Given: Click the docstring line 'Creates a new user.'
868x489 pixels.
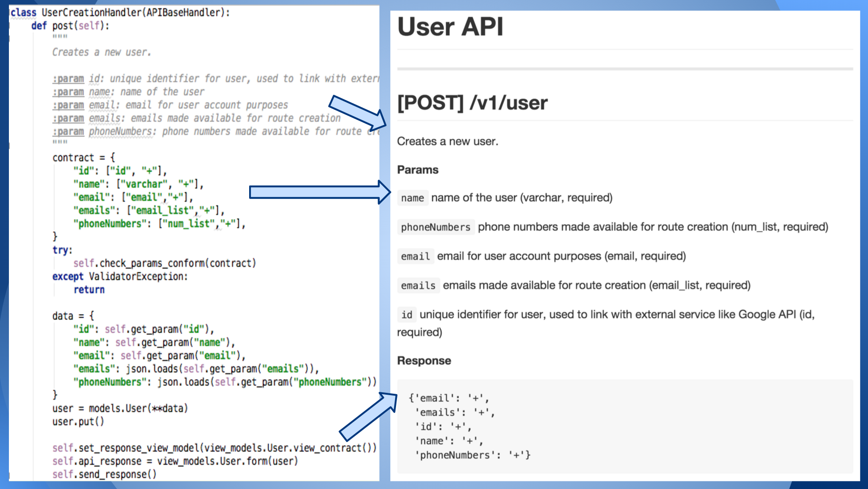Looking at the screenshot, I should coord(102,52).
